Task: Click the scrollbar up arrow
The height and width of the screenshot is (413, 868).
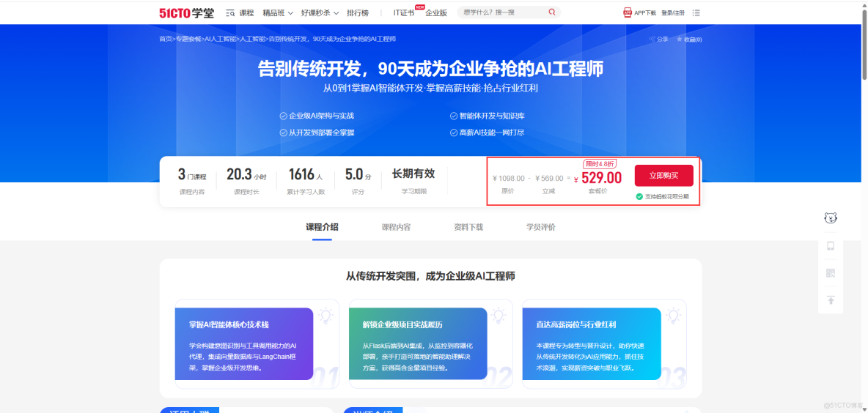Action: click(863, 4)
